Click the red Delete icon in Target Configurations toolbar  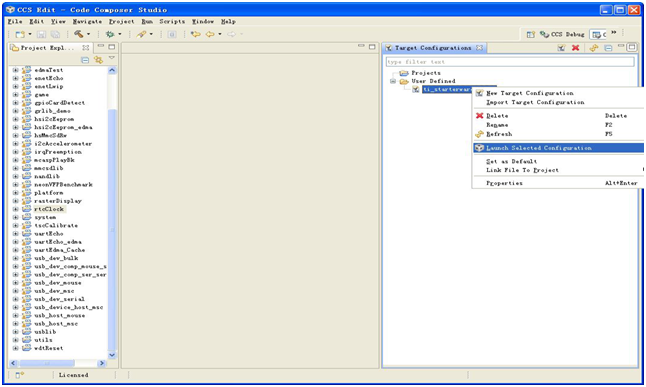tap(576, 48)
